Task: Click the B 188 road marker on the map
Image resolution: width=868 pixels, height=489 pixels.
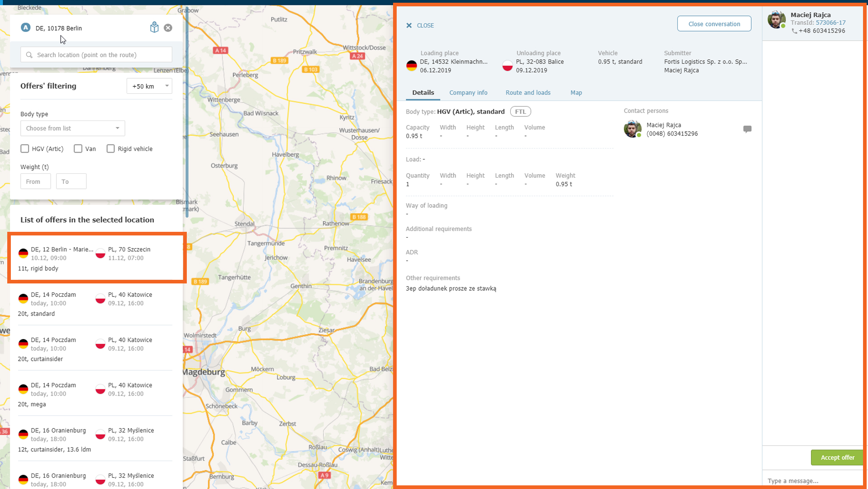Action: (x=359, y=217)
